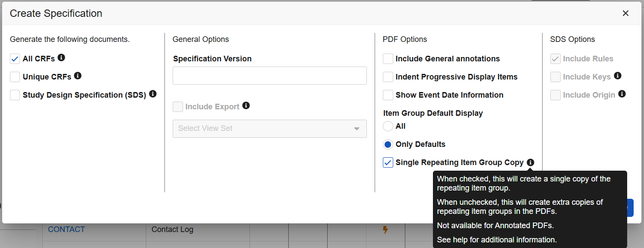Uncheck the All CRFs checkbox
This screenshot has width=644, height=248.
[15, 59]
